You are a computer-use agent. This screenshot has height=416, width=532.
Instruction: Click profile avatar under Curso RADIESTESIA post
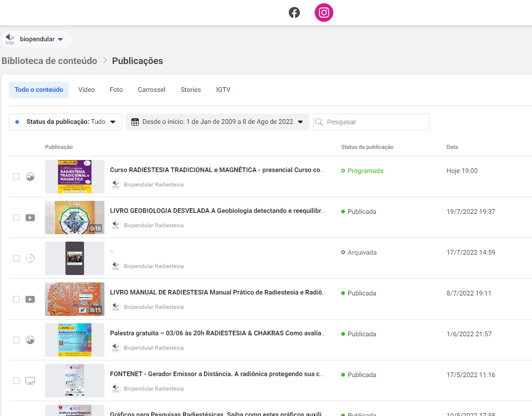click(116, 185)
